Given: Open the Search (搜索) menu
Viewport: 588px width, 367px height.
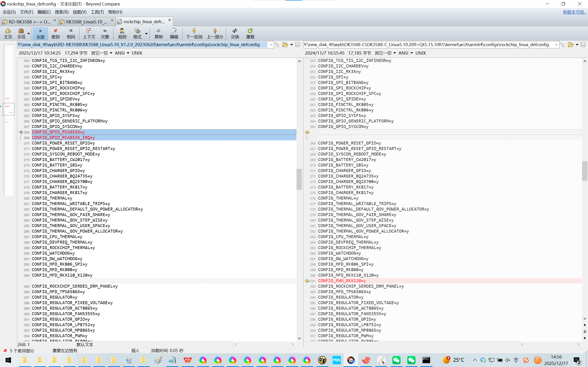Looking at the screenshot, I should pyautogui.click(x=62, y=12).
